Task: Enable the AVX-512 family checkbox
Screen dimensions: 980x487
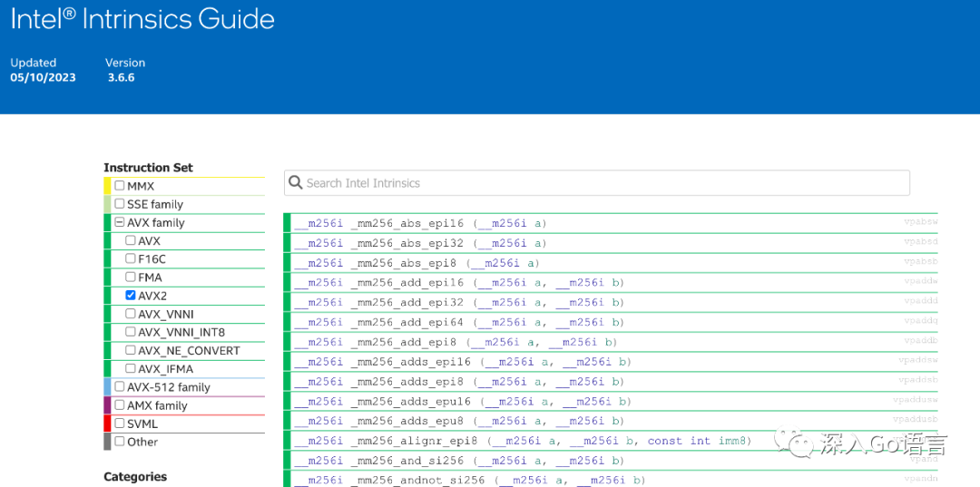Action: (120, 386)
